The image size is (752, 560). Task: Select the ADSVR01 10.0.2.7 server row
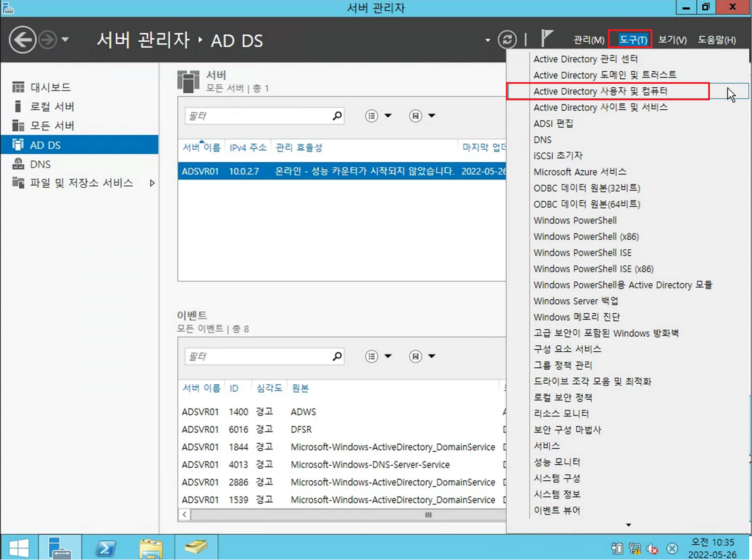pos(342,171)
